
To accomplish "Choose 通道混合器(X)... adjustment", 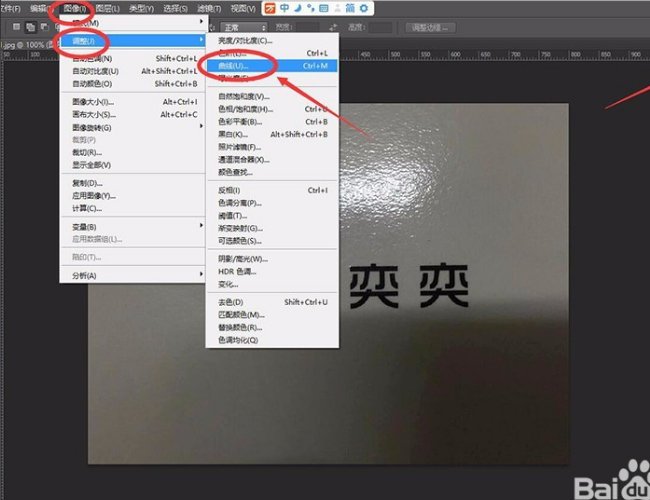I will point(272,160).
